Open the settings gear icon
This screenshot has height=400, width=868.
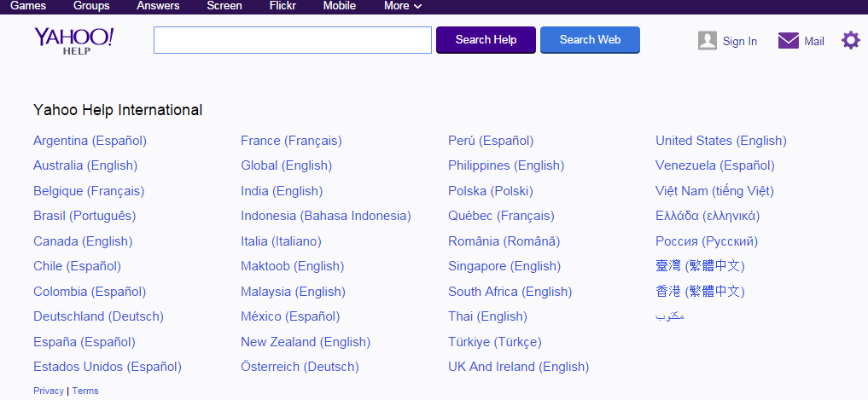[851, 40]
